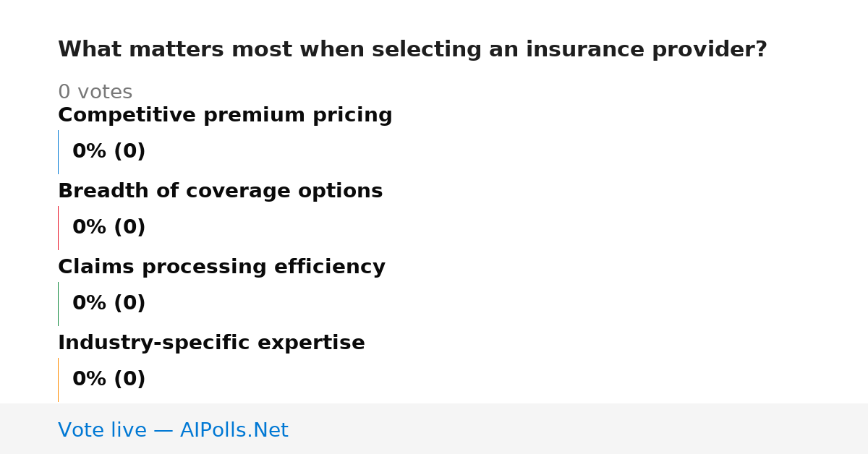Click 0% (0) result under Competitive premium pricing
Screen dimensions: 868x454
click(x=109, y=152)
